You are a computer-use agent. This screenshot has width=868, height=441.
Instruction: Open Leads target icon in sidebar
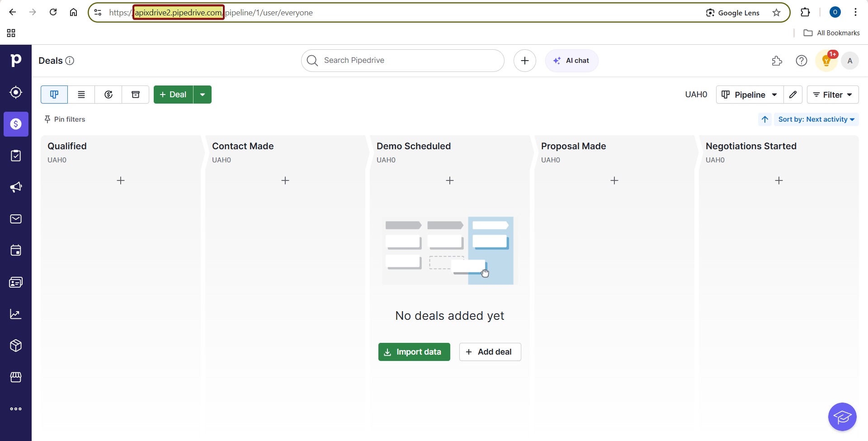click(x=16, y=92)
